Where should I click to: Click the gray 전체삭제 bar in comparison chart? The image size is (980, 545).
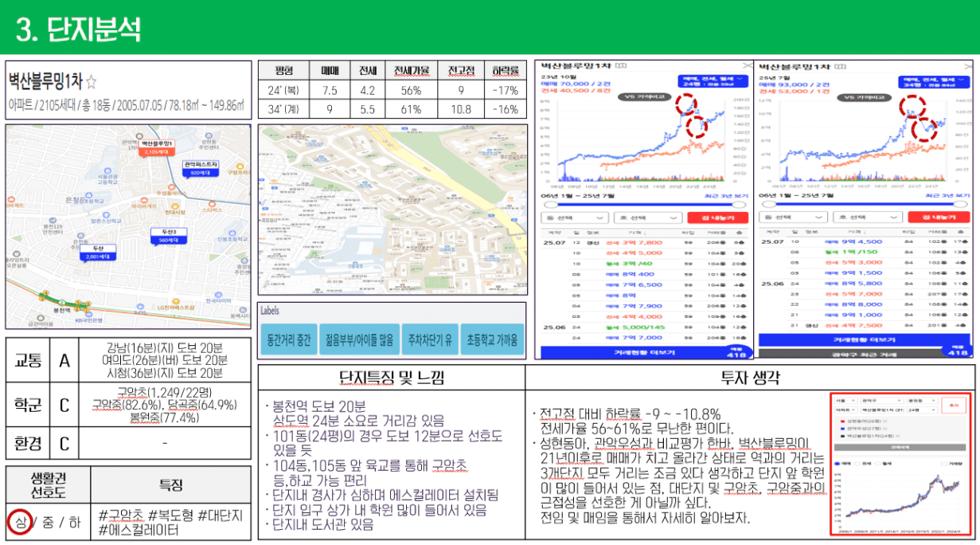(900, 448)
